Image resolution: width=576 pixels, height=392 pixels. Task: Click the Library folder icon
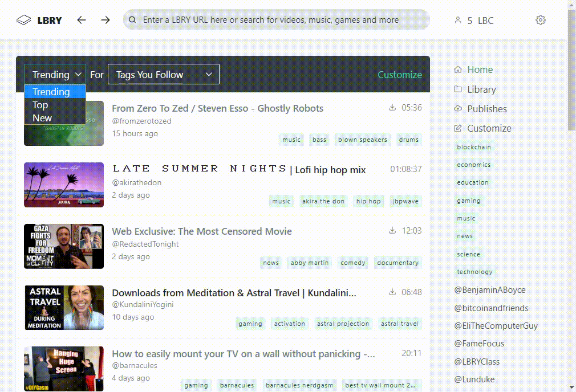click(458, 89)
